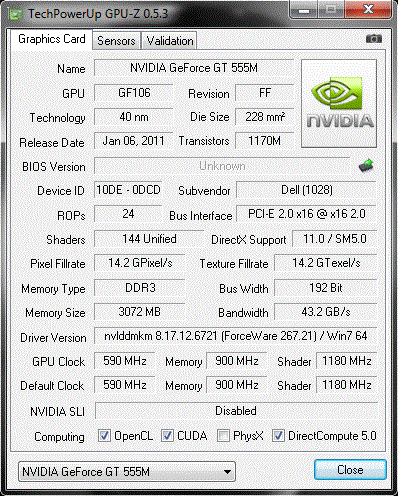Viewport: 398px width, 496px height.
Task: Switch to the Validation tab
Action: tap(170, 41)
